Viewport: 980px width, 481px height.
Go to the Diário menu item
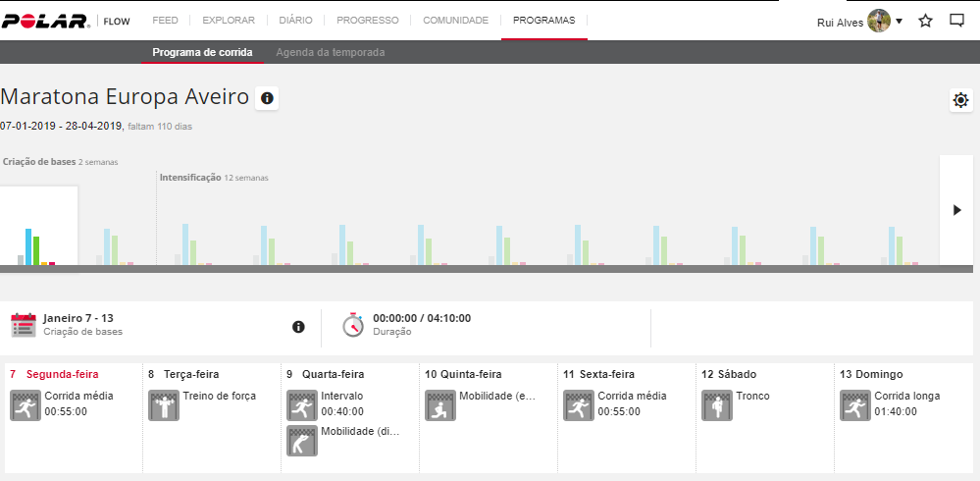pos(295,20)
